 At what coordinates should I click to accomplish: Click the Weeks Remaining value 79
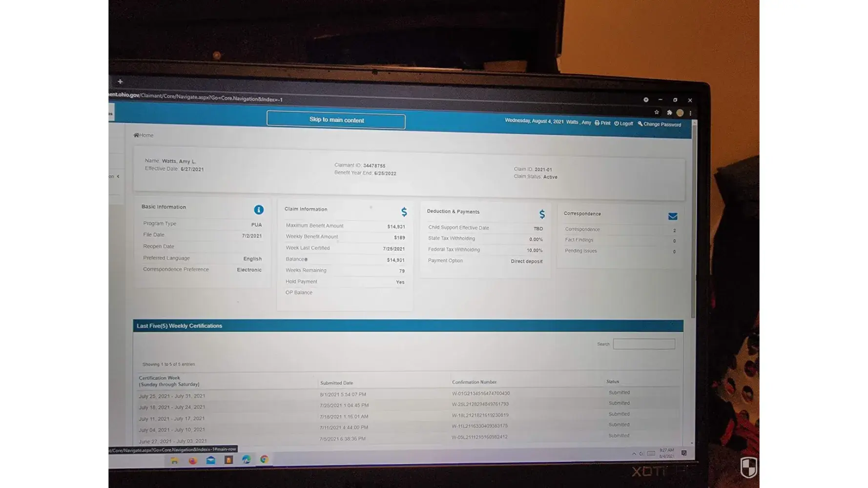coord(402,271)
